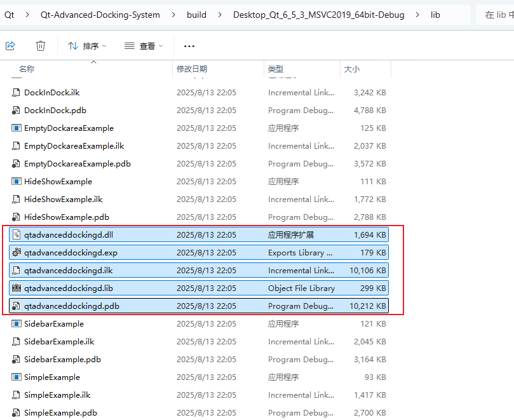Expand chevron after Qt breadcrumb
Viewport: 514px width, 420px height.
click(27, 15)
